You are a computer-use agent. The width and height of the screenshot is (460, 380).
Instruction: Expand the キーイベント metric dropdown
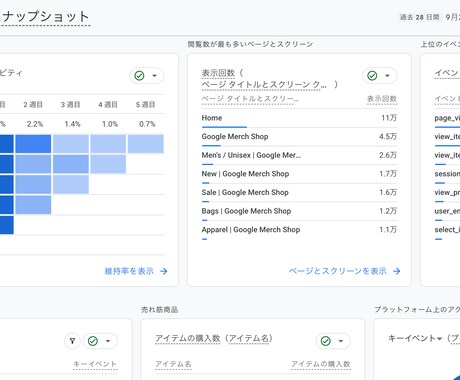tap(415, 338)
